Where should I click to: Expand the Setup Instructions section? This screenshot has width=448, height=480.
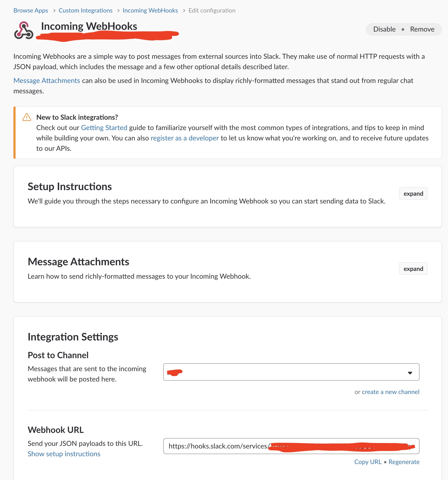tap(413, 194)
